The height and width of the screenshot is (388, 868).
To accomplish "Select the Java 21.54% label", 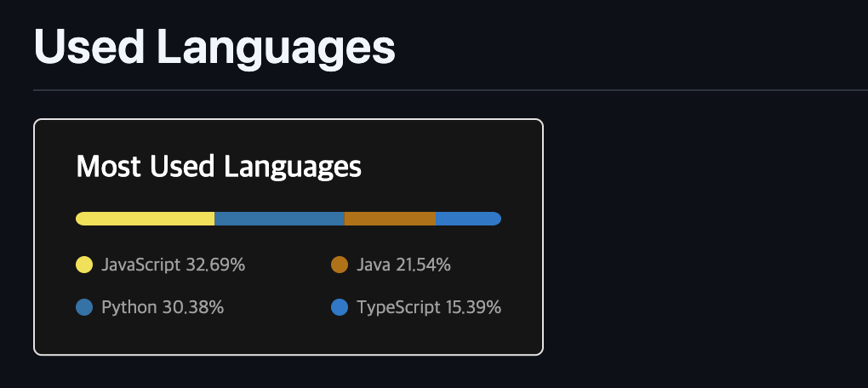I will tap(403, 265).
